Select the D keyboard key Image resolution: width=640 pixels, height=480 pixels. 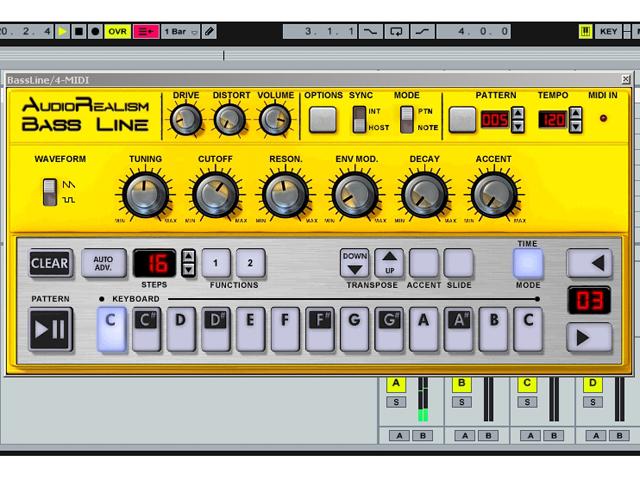point(181,329)
